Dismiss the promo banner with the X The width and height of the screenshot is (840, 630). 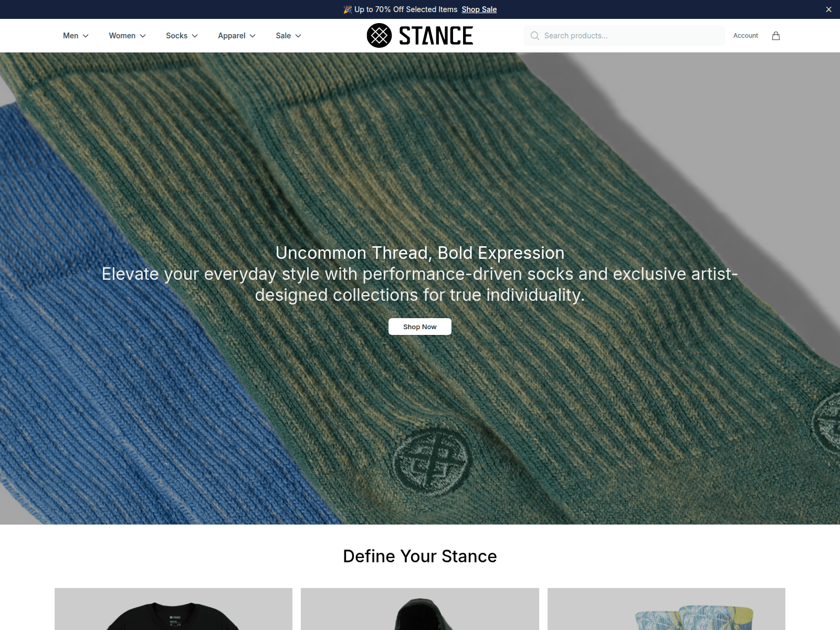click(828, 9)
